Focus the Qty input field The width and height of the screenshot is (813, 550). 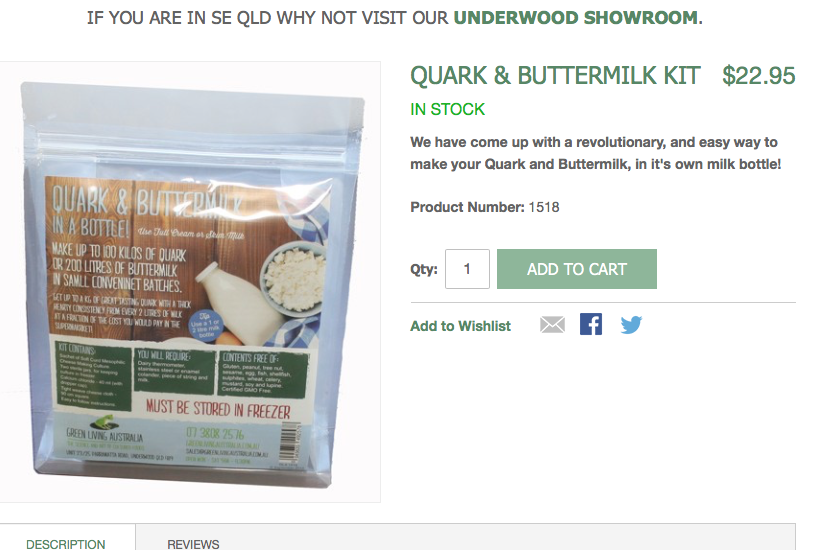[467, 269]
